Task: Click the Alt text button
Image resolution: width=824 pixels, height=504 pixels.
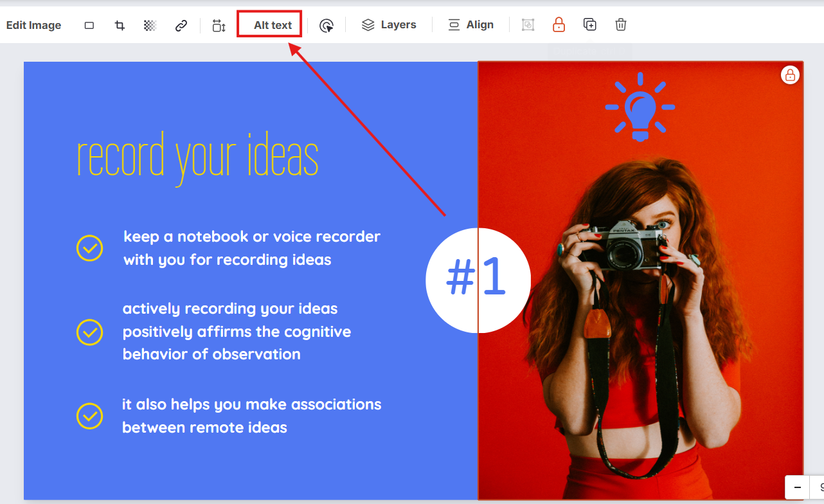Action: click(273, 25)
